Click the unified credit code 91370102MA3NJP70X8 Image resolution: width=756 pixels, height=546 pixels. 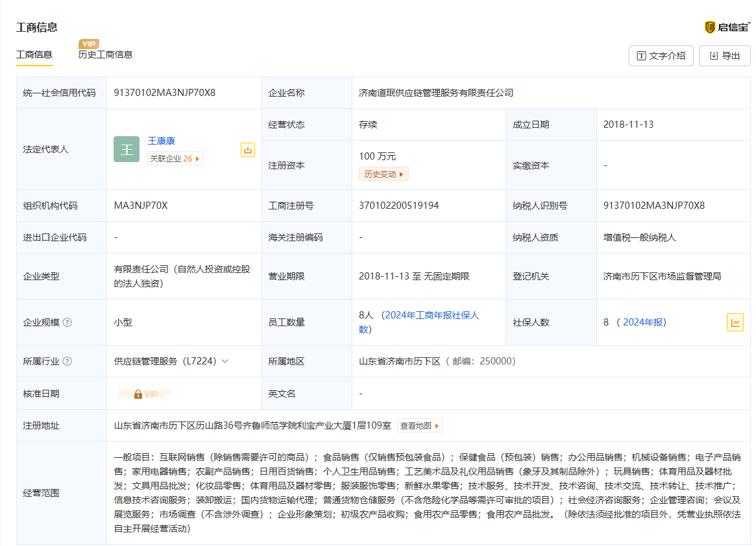pos(165,93)
